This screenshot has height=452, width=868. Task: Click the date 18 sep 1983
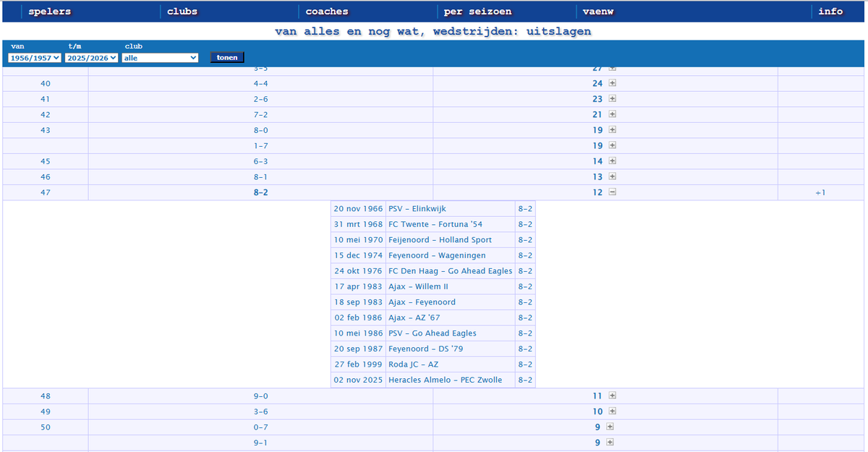pyautogui.click(x=358, y=302)
